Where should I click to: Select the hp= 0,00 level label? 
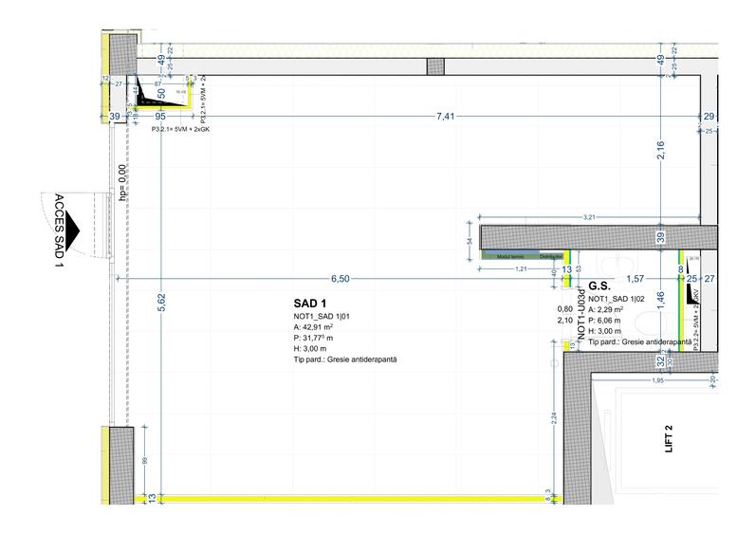pos(121,182)
